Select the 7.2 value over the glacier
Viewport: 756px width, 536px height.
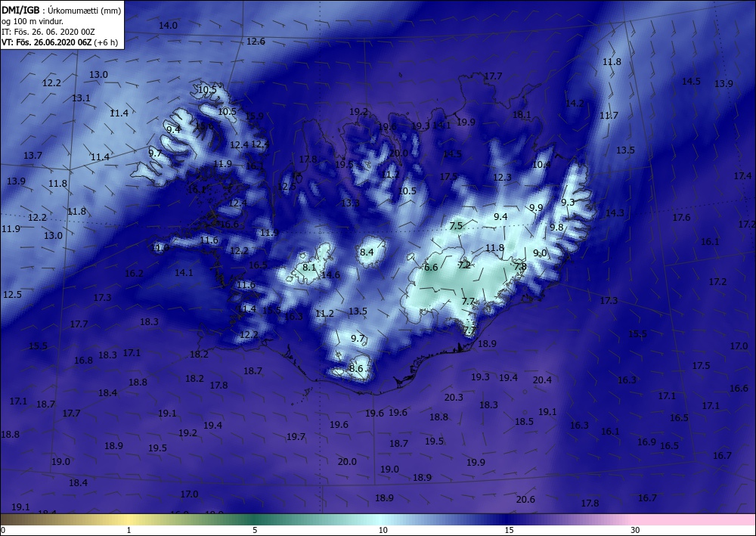point(464,265)
